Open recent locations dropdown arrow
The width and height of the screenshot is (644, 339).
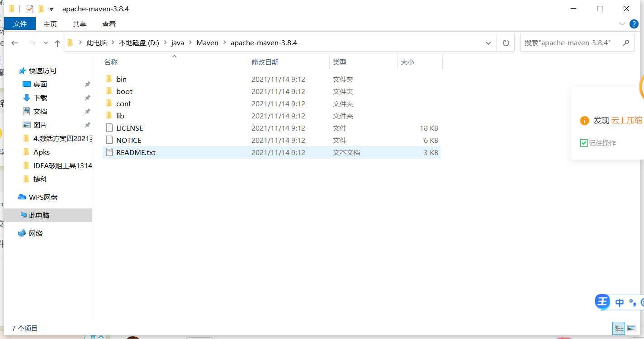tap(46, 43)
